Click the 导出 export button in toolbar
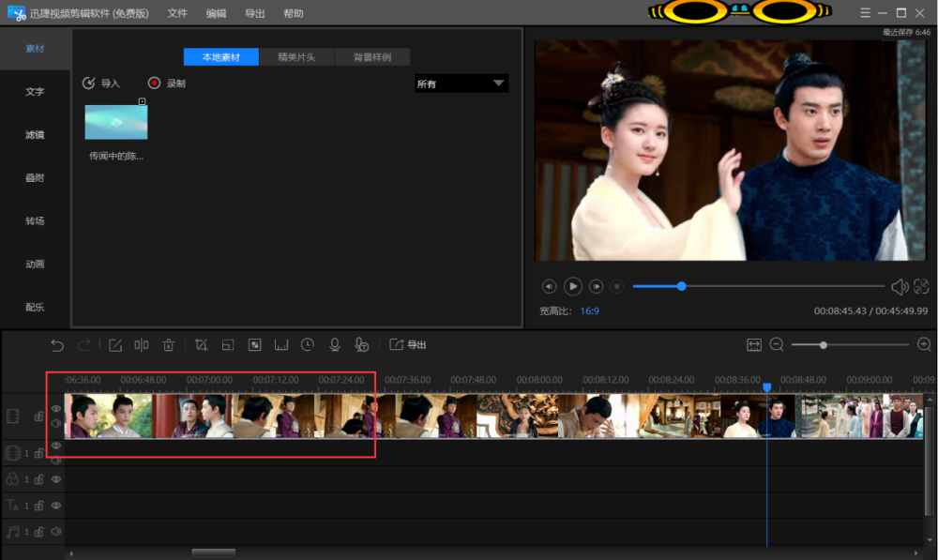 coord(408,345)
